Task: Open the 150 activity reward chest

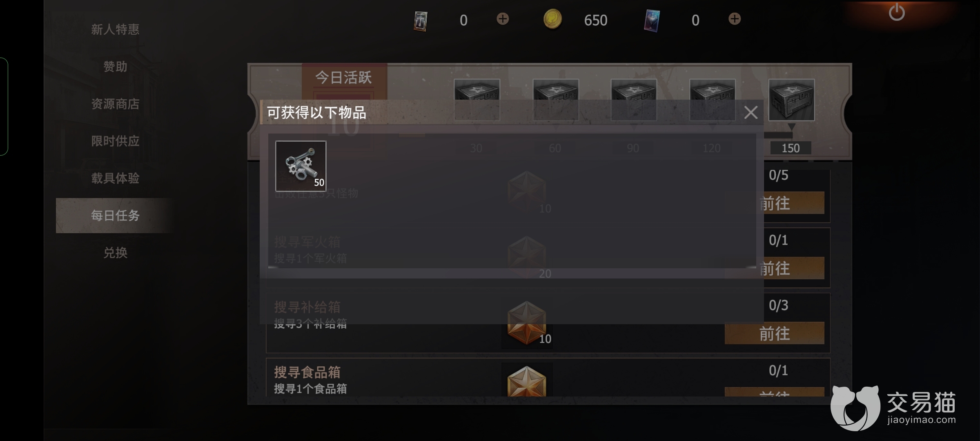Action: pyautogui.click(x=791, y=100)
